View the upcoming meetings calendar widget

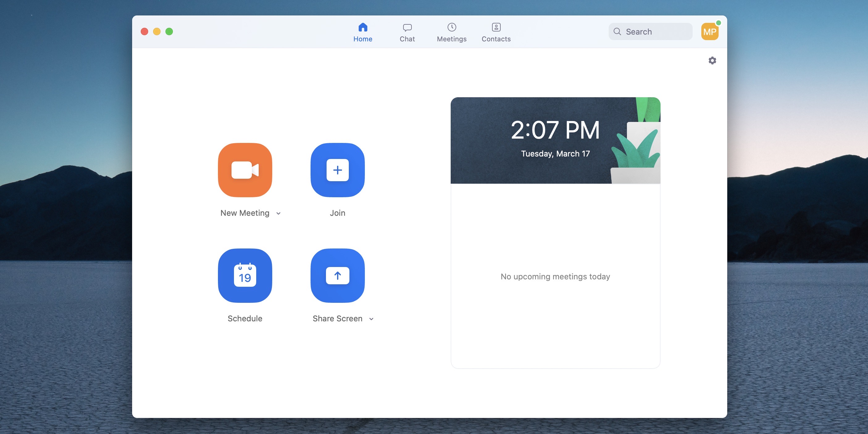pos(555,232)
